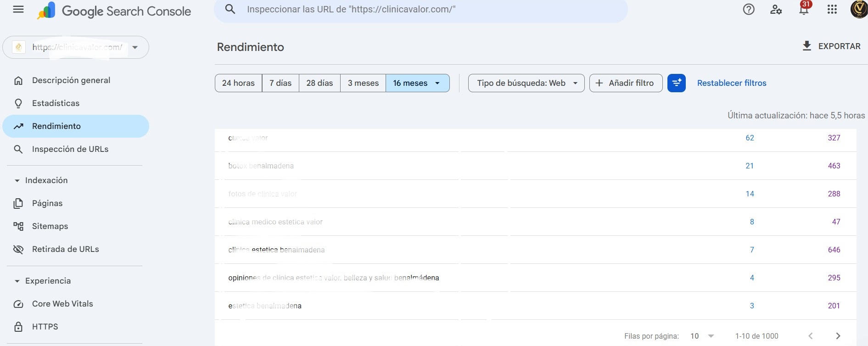The height and width of the screenshot is (346, 868).
Task: Open the account profile avatar
Action: coord(859,9)
